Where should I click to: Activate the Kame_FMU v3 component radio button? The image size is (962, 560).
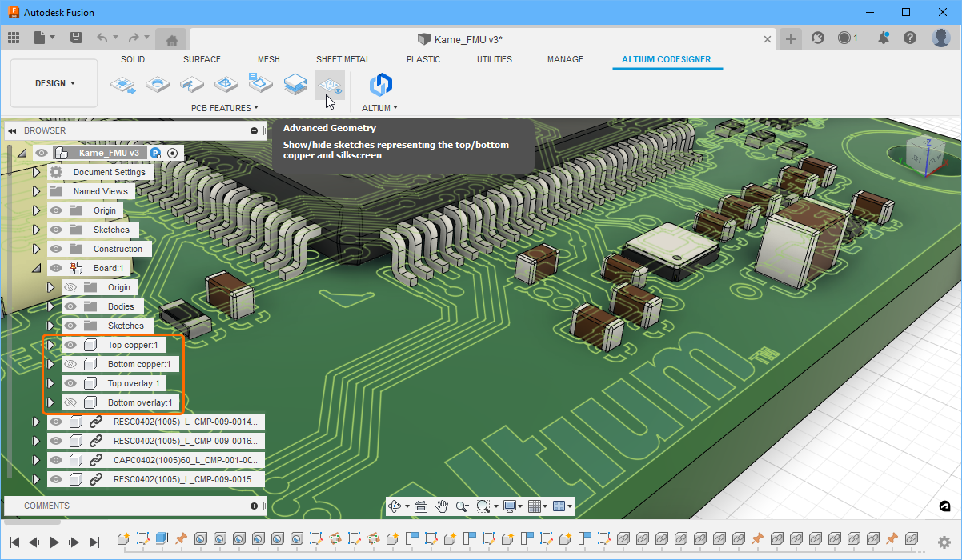tap(172, 153)
